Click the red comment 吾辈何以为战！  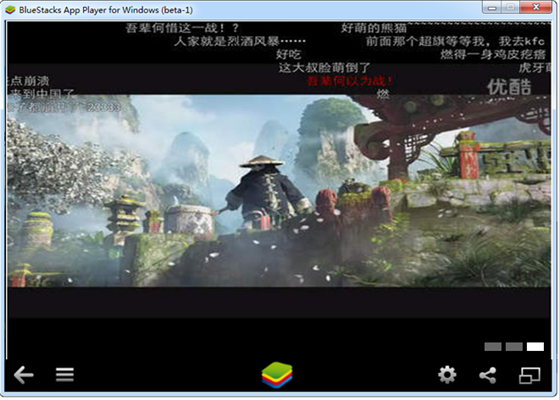(x=349, y=81)
